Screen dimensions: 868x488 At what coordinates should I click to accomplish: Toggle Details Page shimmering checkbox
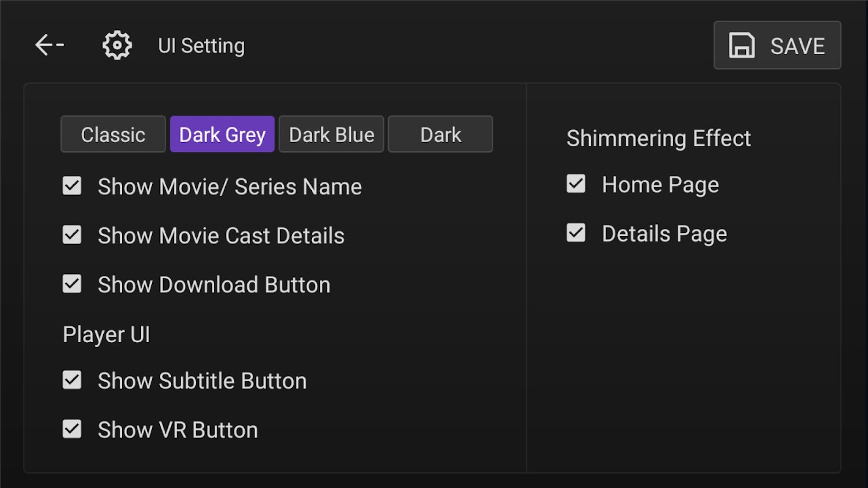[x=576, y=233]
